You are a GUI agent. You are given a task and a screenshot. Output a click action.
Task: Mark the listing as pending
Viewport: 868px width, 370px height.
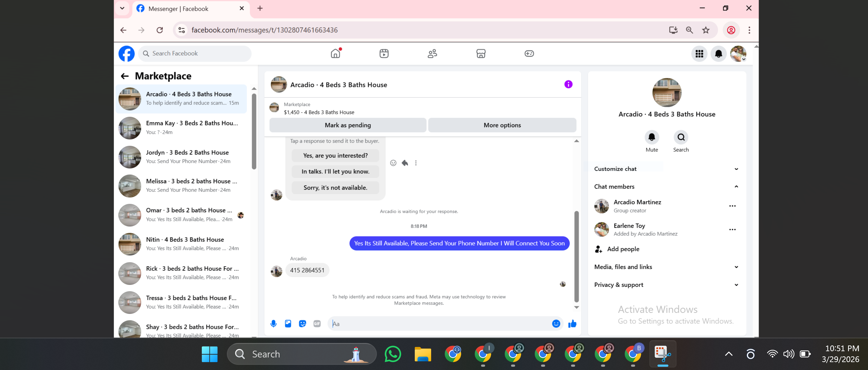(x=348, y=125)
